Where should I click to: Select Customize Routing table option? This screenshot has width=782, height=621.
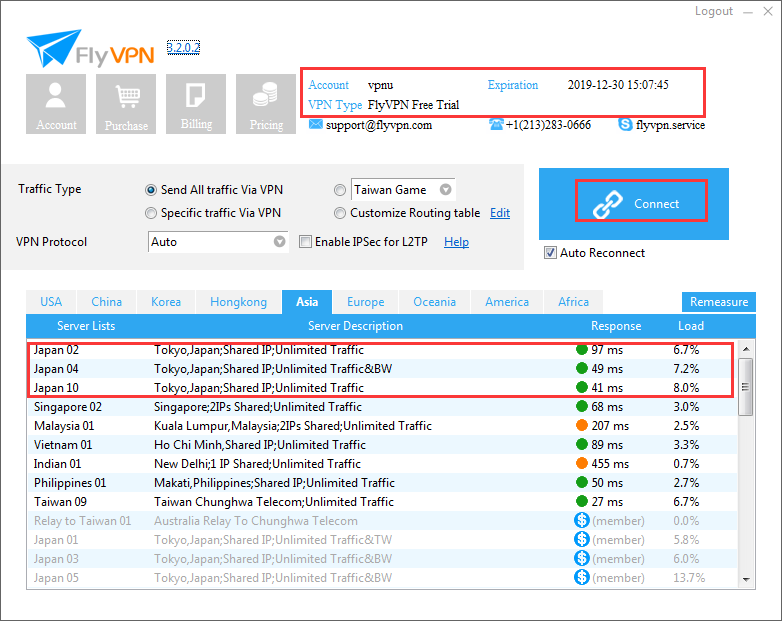(x=340, y=213)
